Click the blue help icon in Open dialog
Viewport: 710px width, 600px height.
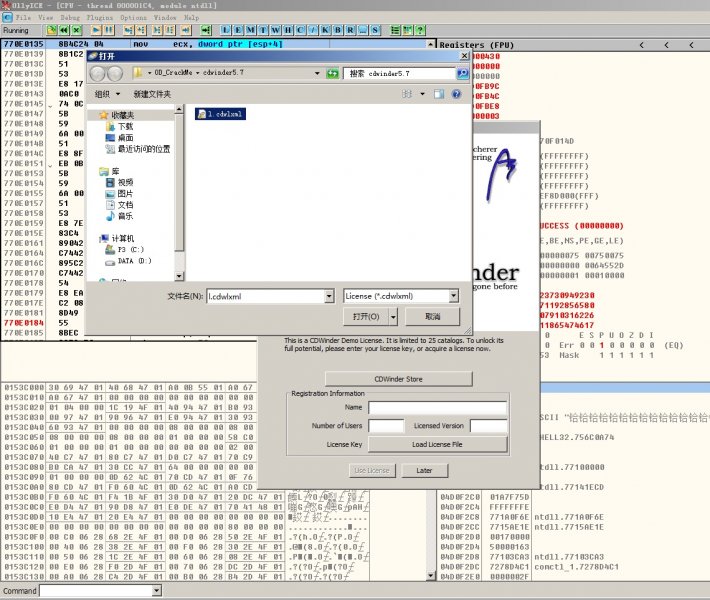[456, 94]
